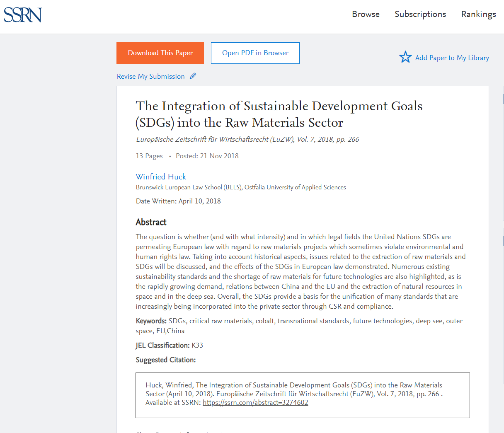Open author Winfried Huck's profile link

pyautogui.click(x=161, y=177)
